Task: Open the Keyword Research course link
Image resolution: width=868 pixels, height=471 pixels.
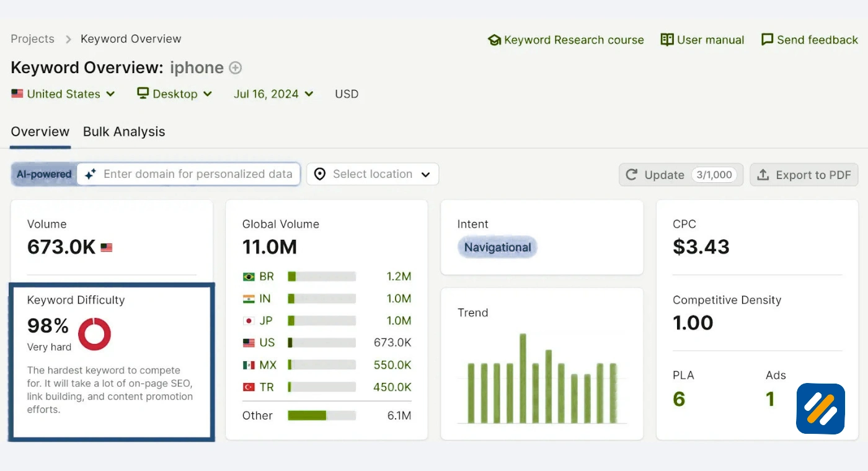Action: click(x=566, y=40)
